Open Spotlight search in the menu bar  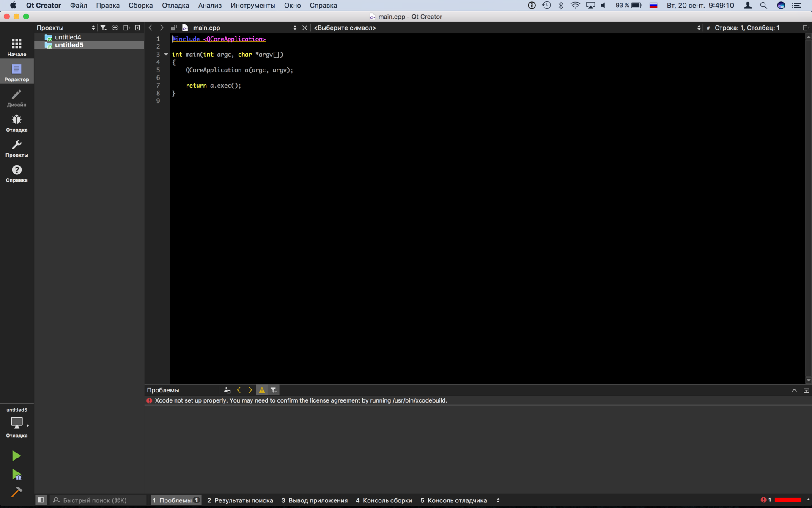click(763, 6)
